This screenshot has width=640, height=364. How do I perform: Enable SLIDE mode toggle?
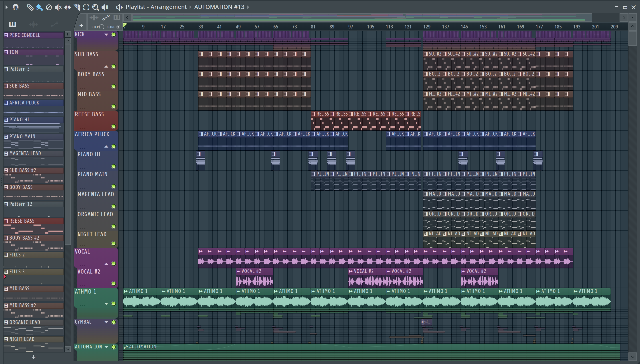[118, 27]
